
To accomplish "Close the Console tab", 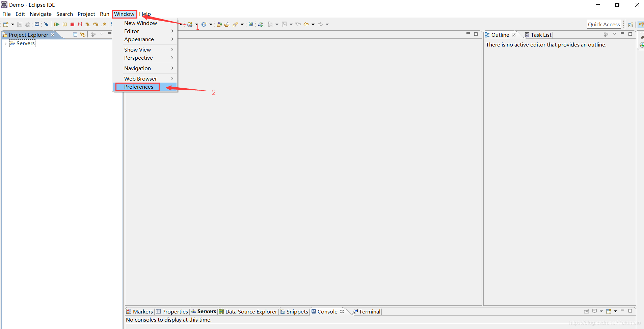I will point(342,311).
